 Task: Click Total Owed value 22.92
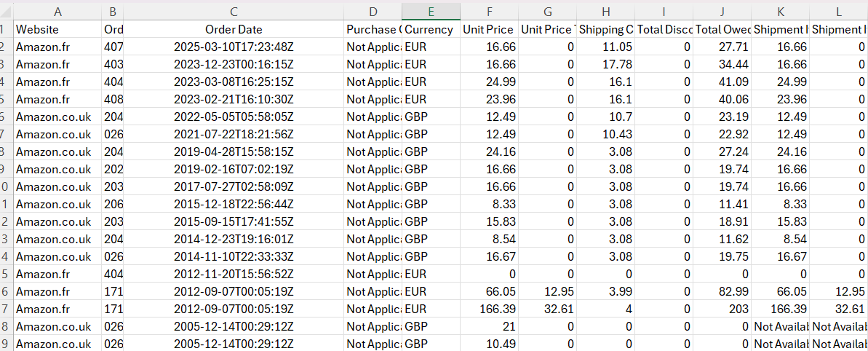tap(722, 135)
